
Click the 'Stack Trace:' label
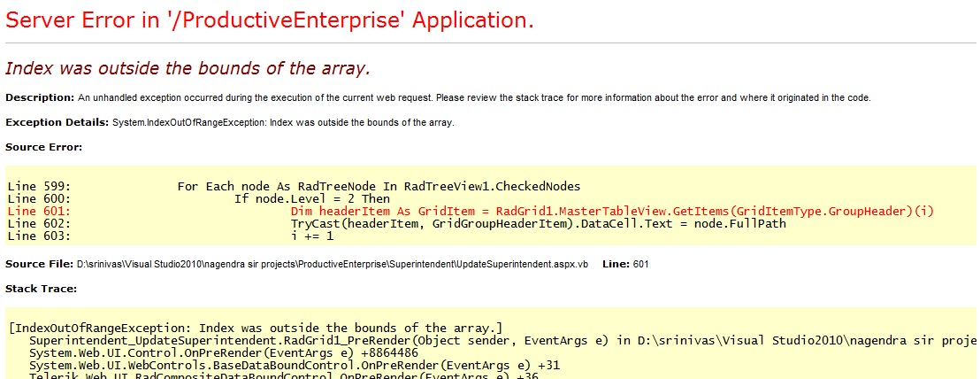pos(42,289)
